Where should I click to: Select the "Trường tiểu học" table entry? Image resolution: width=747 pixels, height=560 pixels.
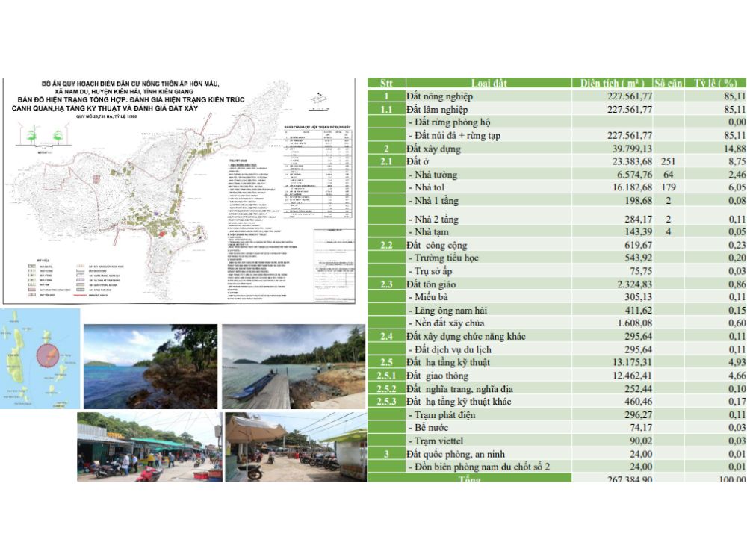(x=453, y=258)
